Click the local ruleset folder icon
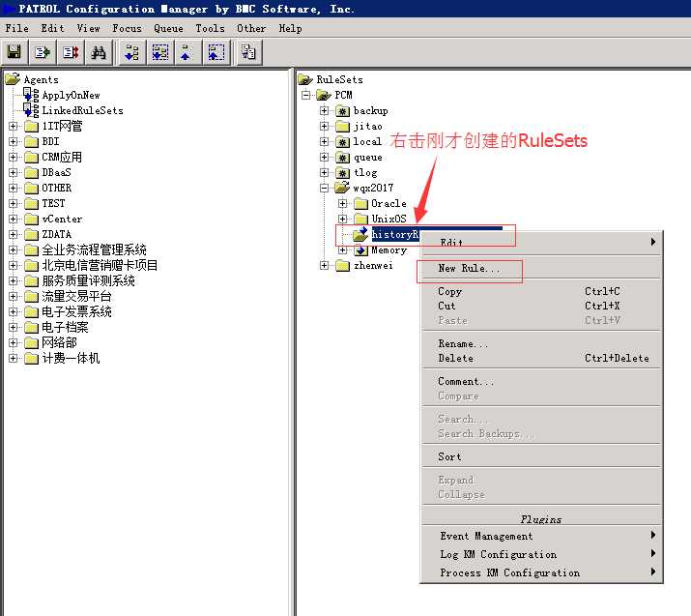Viewport: 691px width, 616px height. (342, 141)
